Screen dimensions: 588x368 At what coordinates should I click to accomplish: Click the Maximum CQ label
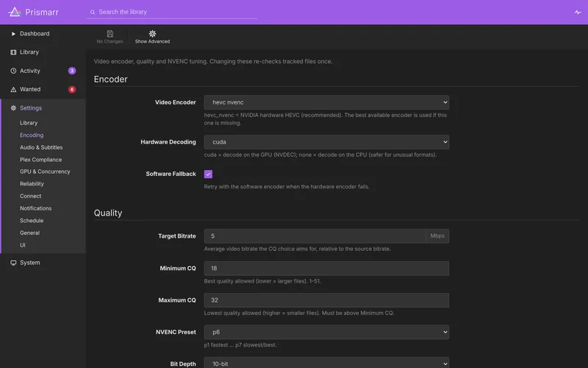coord(177,300)
